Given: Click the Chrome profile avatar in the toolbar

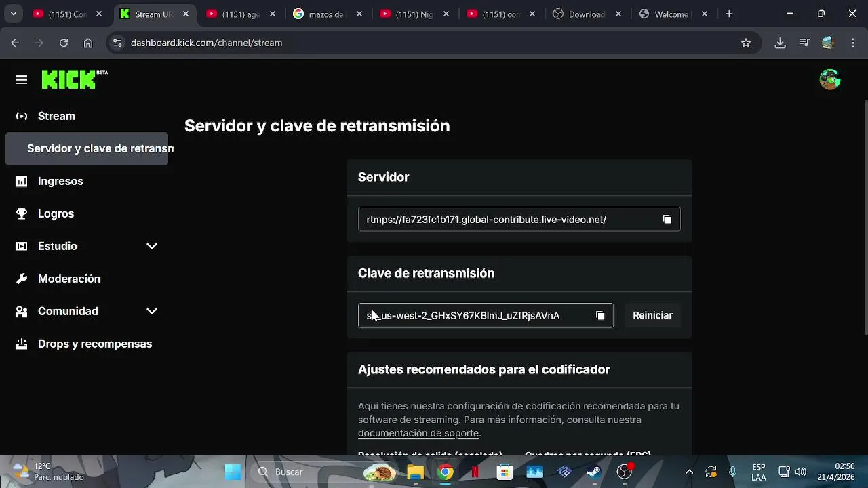Looking at the screenshot, I should 828,43.
